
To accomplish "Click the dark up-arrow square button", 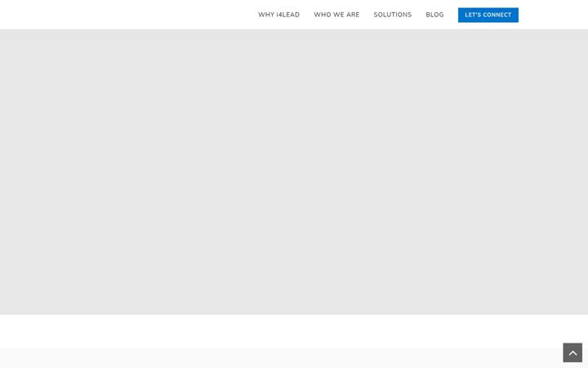I will pos(572,352).
